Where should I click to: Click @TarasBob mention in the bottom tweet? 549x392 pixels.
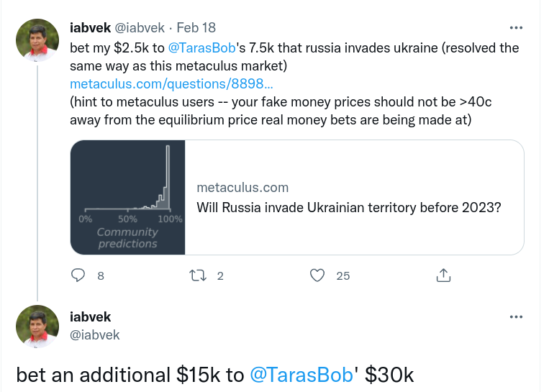pos(301,375)
